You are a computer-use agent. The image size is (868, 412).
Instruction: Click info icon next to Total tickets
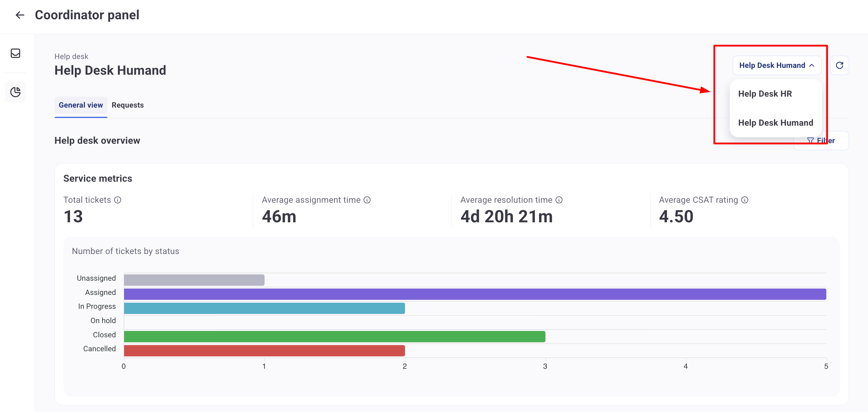click(117, 200)
